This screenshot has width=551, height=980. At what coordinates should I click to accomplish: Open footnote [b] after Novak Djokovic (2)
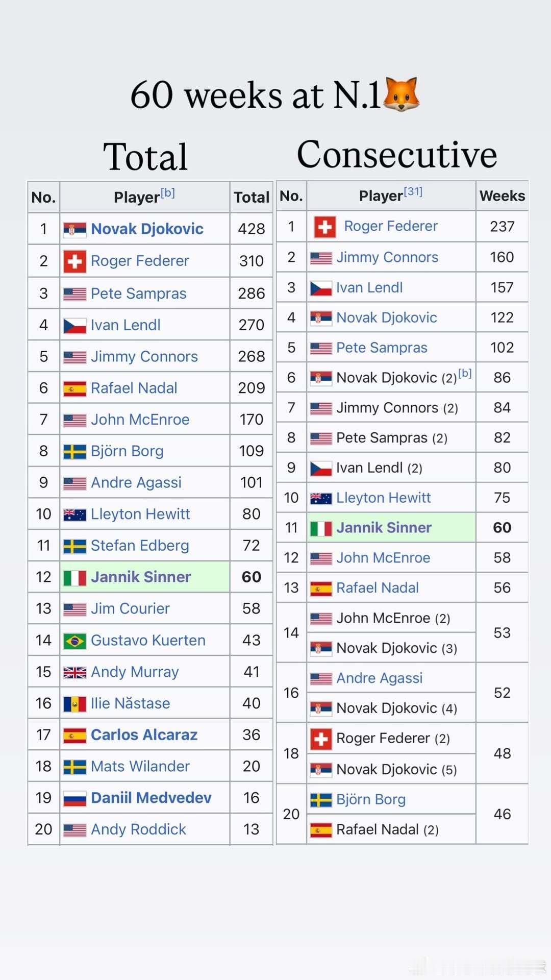[x=465, y=373]
